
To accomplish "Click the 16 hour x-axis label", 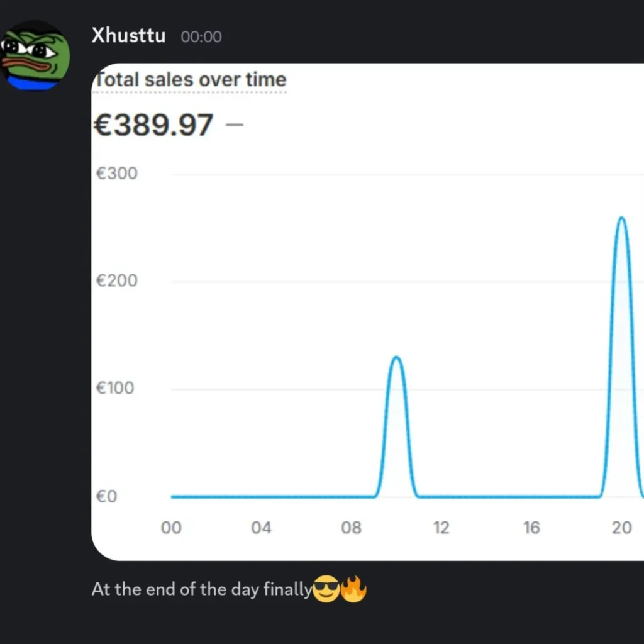I will tap(531, 528).
